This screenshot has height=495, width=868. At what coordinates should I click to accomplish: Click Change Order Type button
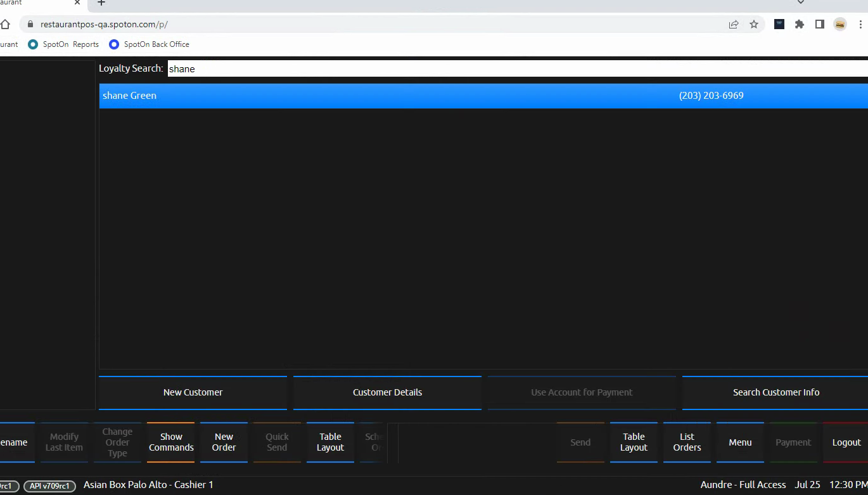[117, 442]
